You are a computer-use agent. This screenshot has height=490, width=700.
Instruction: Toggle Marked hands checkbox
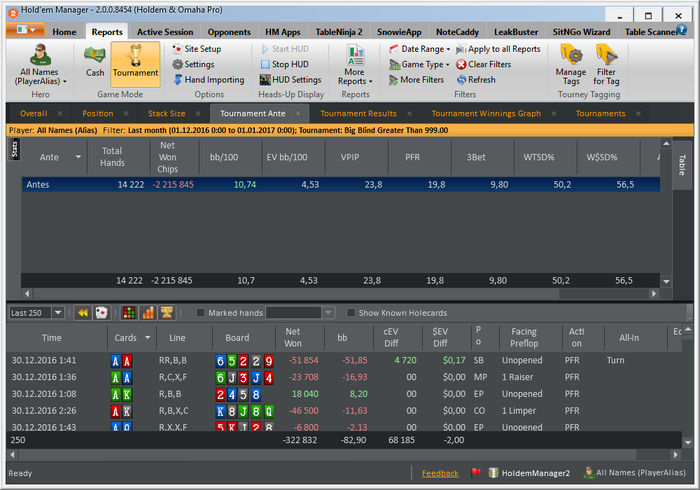[x=200, y=313]
